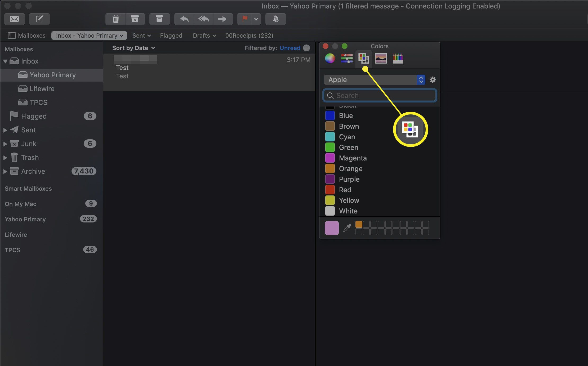Open the Trash mailbox in the sidebar
Screen dimensions: 588x366
pyautogui.click(x=52, y=158)
